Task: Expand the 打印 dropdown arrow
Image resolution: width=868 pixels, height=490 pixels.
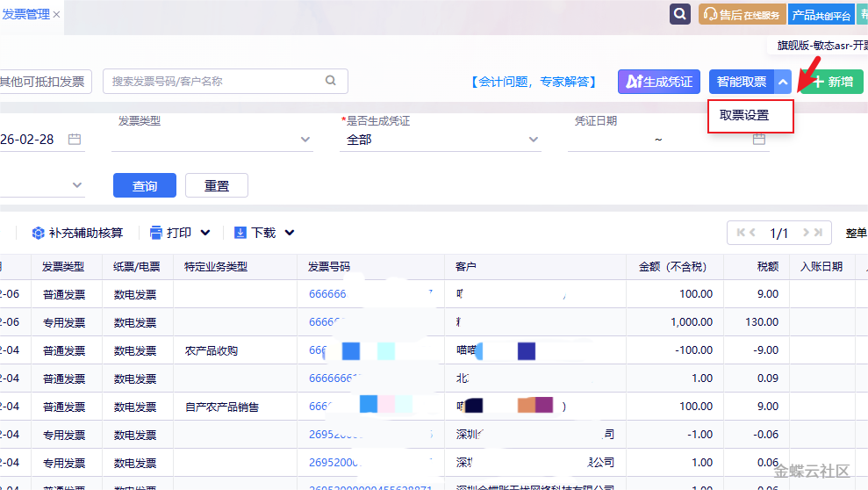Action: pyautogui.click(x=205, y=233)
